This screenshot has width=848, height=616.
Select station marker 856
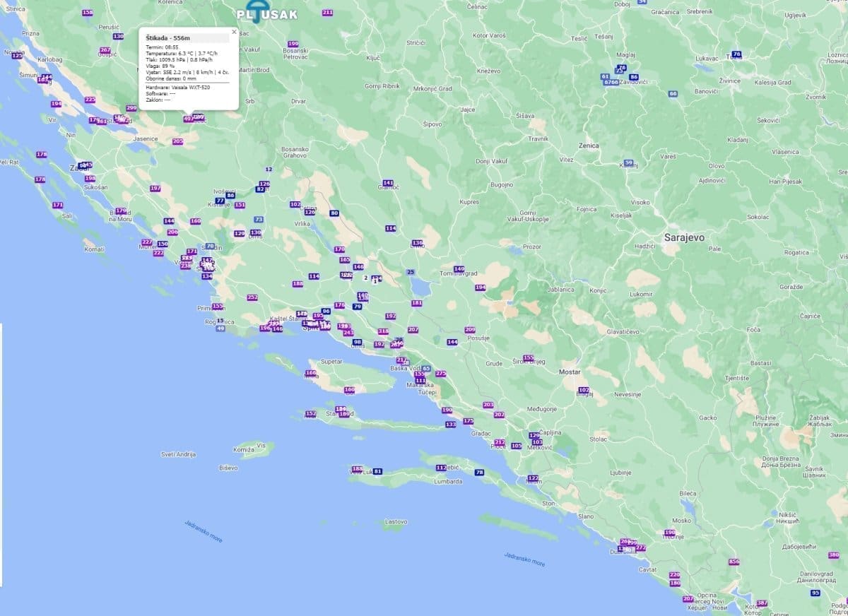pos(734,562)
